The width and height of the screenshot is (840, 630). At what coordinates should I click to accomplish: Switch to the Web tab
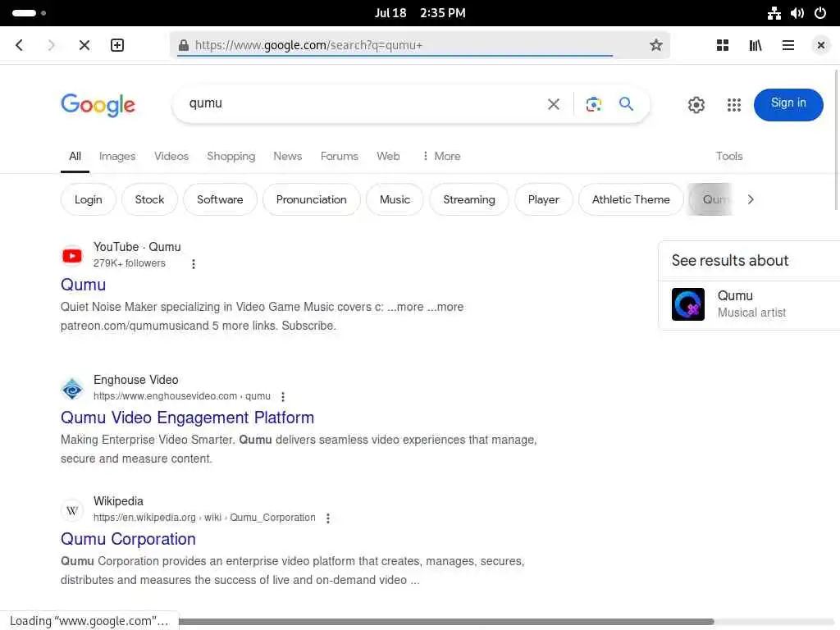pyautogui.click(x=388, y=156)
